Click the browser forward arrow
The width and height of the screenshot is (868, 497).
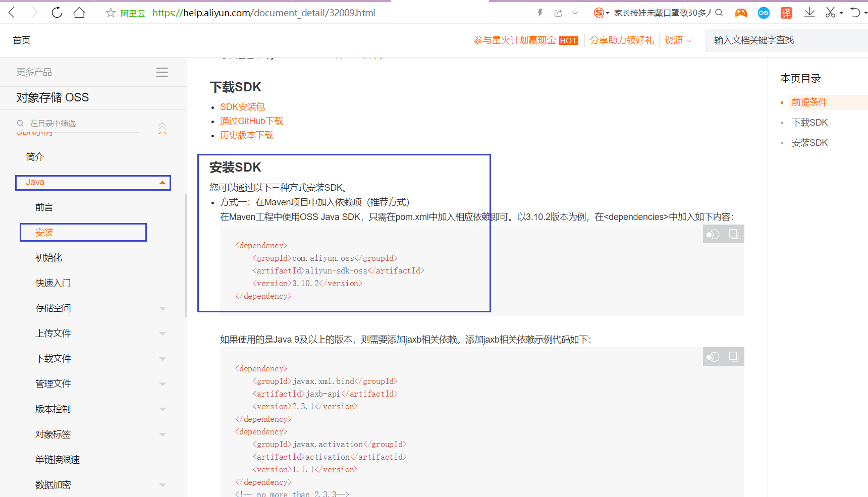34,13
